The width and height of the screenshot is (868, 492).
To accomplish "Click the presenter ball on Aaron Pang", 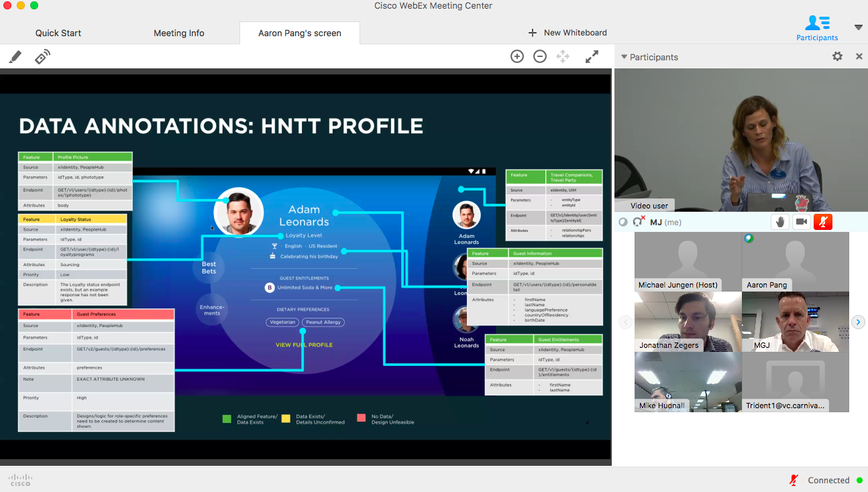I will 749,238.
